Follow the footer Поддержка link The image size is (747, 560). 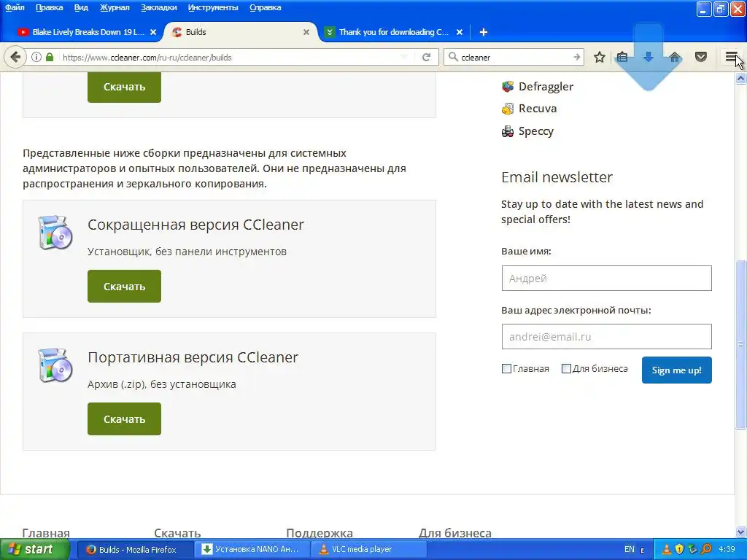point(320,533)
